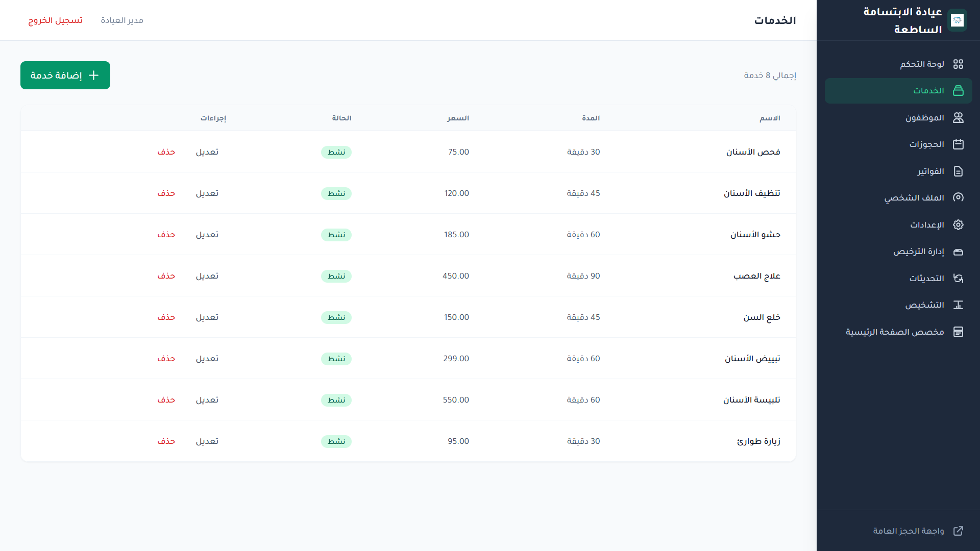This screenshot has height=551, width=980.
Task: Select the profile menu item (الملف الشخصي)
Action: point(914,198)
